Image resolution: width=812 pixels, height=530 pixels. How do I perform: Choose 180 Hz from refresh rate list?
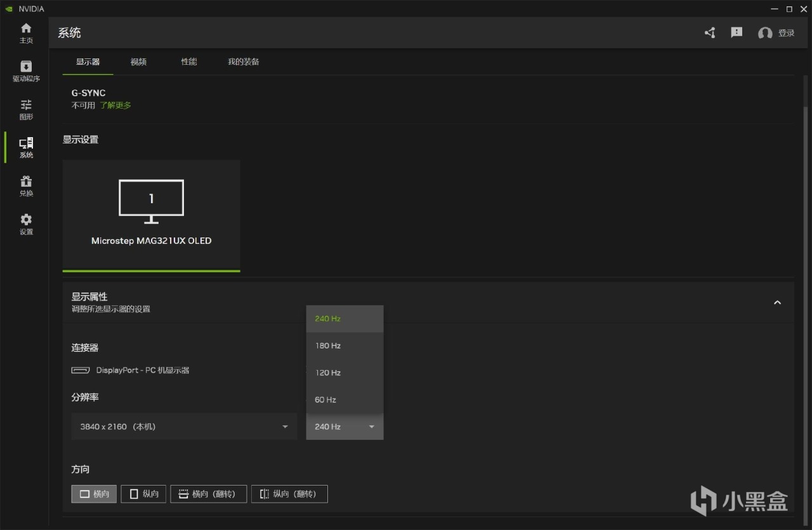344,346
